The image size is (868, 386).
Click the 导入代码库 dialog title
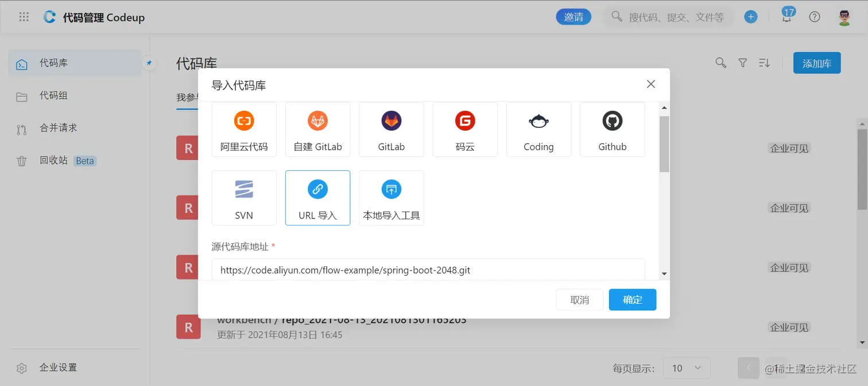click(239, 85)
